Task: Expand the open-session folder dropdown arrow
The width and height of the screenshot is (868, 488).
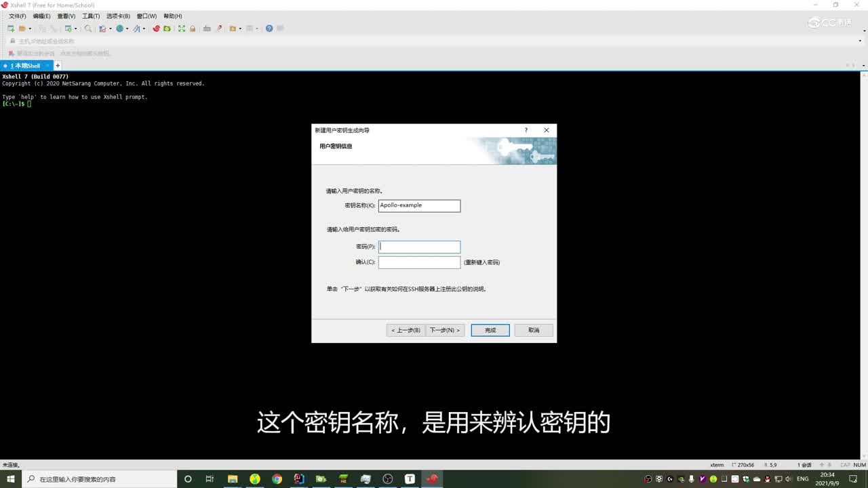Action: 30,28
